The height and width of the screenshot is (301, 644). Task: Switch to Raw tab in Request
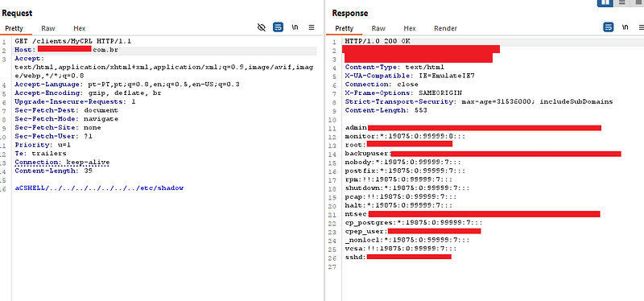(48, 28)
